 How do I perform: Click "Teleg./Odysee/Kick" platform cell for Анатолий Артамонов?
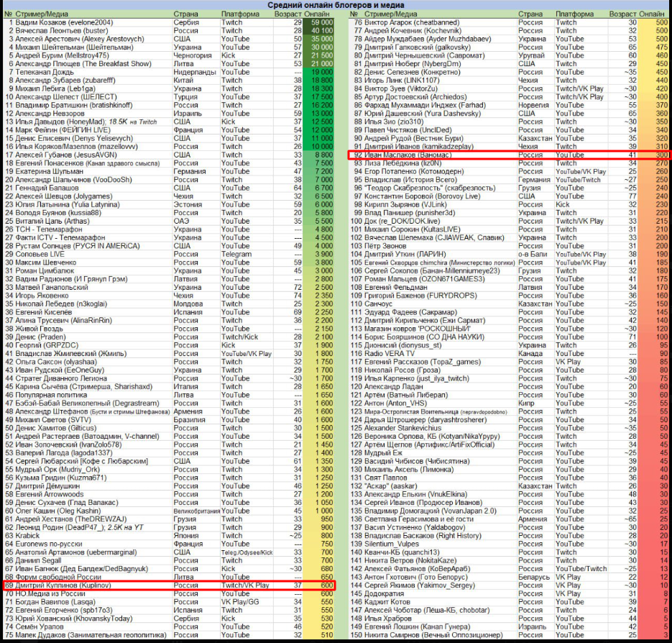pos(247,552)
